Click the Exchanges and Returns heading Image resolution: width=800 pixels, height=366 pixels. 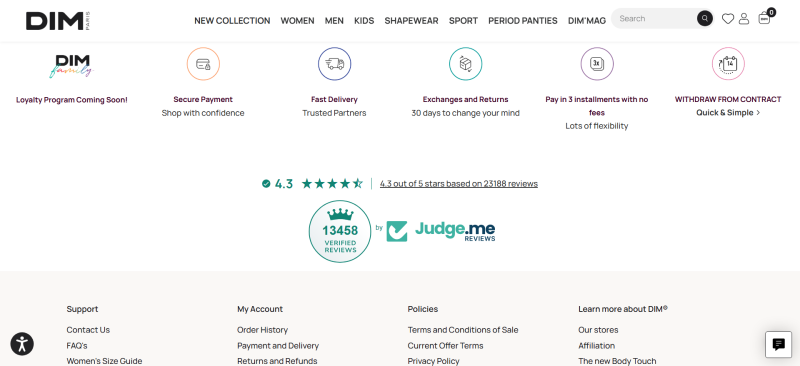tap(465, 100)
